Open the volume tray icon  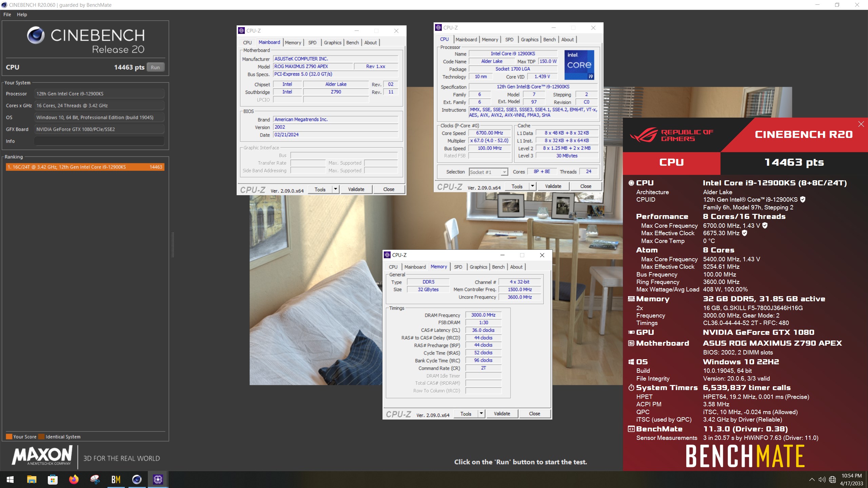click(822, 480)
